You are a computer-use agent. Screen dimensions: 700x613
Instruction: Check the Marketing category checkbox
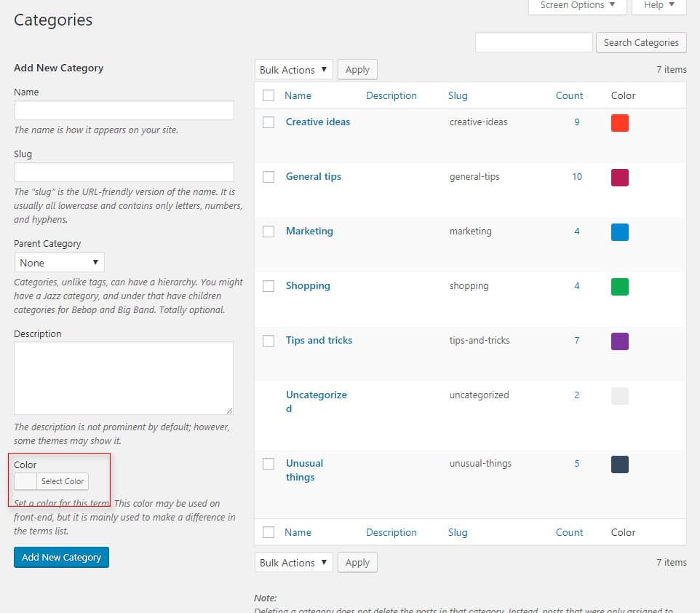click(x=269, y=232)
